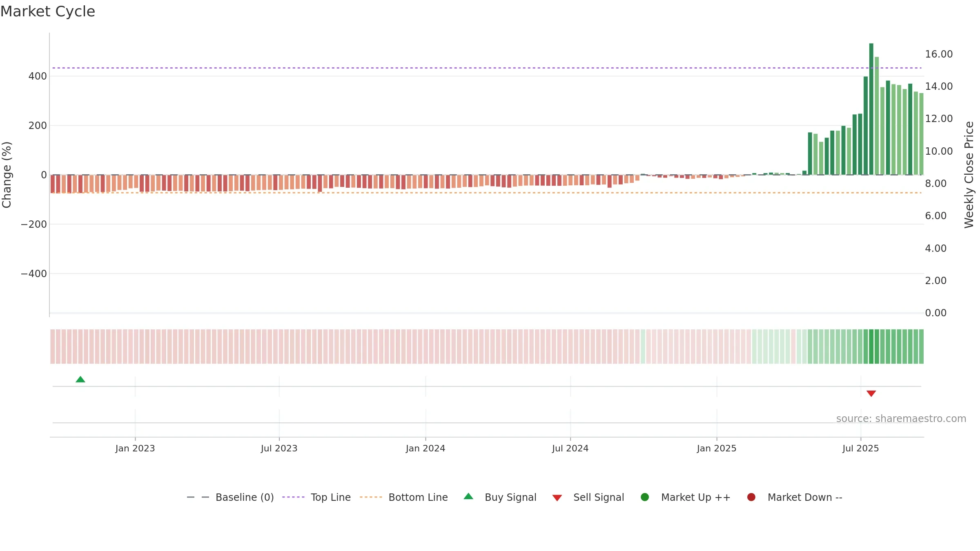Click the 0.00 price axis tick
The width and height of the screenshot is (980, 551).
point(935,313)
